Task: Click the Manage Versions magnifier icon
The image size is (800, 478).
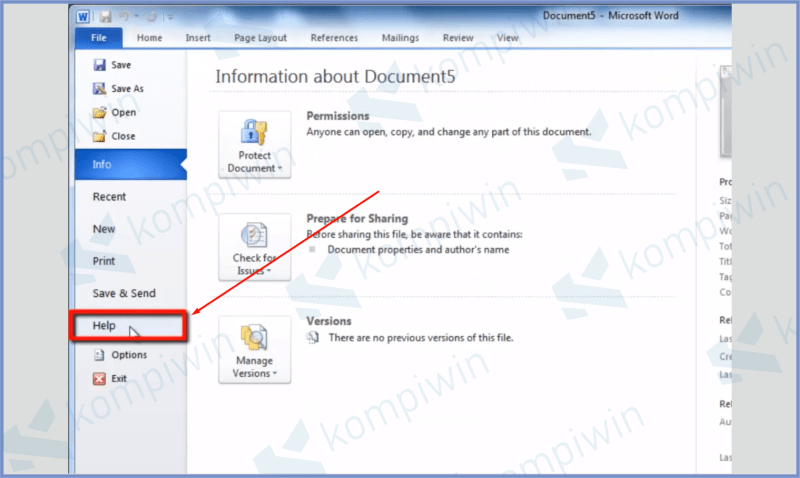Action: (254, 338)
